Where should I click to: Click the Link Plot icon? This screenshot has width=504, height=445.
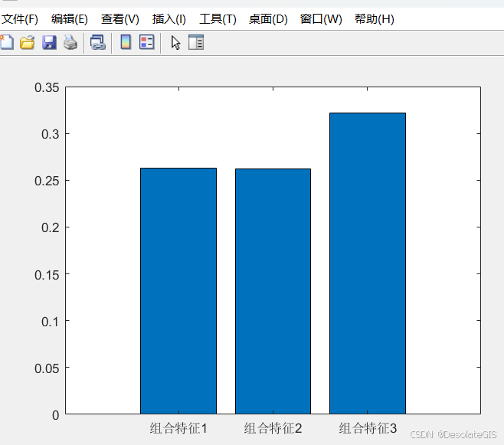[98, 42]
